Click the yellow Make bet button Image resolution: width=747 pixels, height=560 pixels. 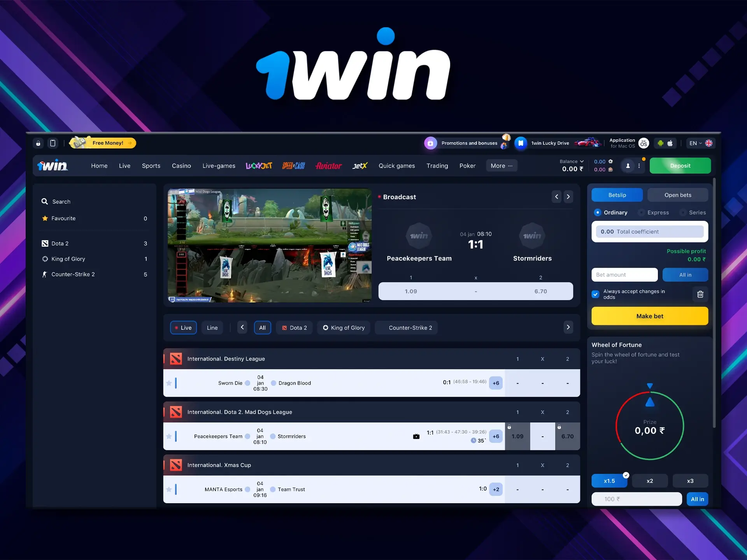point(650,316)
